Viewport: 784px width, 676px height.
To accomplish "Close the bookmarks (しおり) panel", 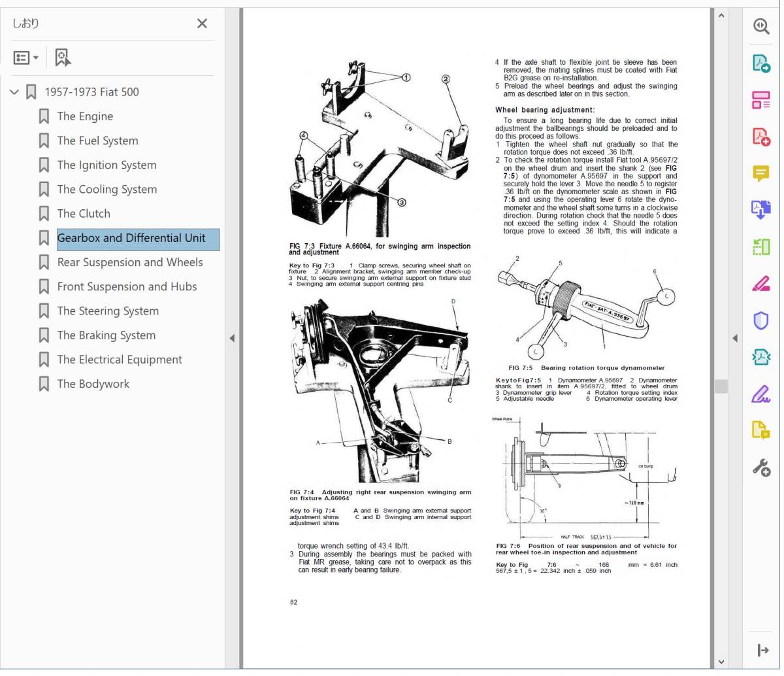I will coord(202,24).
